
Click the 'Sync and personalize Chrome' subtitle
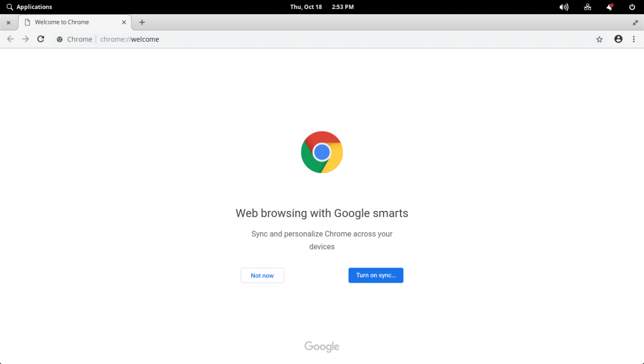[x=322, y=240]
